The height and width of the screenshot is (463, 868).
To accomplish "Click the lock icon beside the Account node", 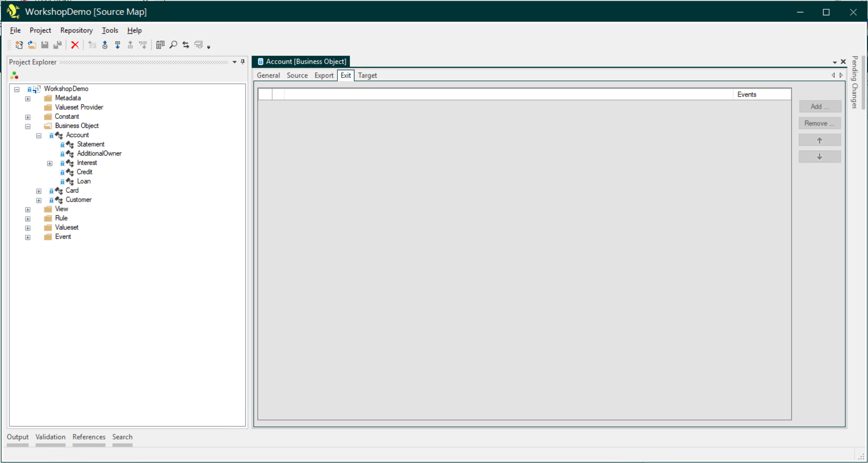I will pyautogui.click(x=51, y=135).
